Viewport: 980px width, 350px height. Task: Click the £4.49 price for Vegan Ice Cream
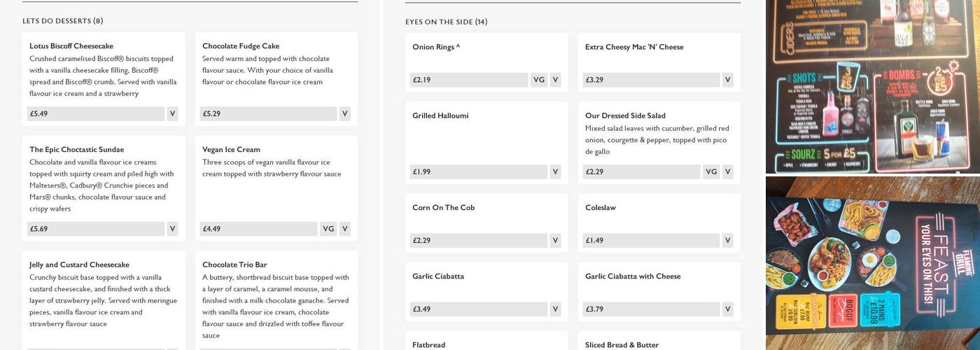[258, 229]
